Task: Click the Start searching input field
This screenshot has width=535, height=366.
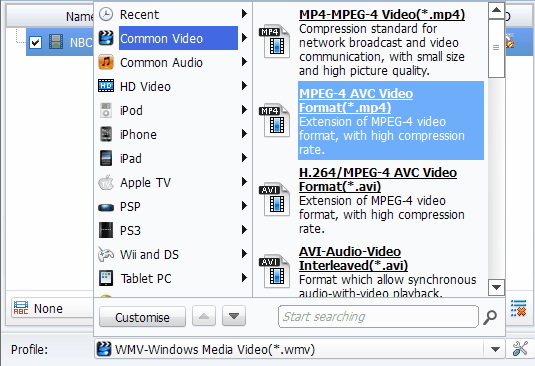Action: [x=378, y=317]
